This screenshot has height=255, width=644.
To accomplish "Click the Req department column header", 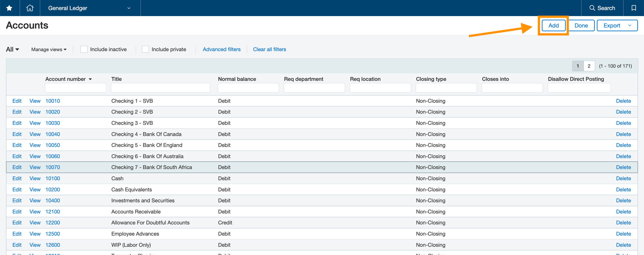I will 304,79.
